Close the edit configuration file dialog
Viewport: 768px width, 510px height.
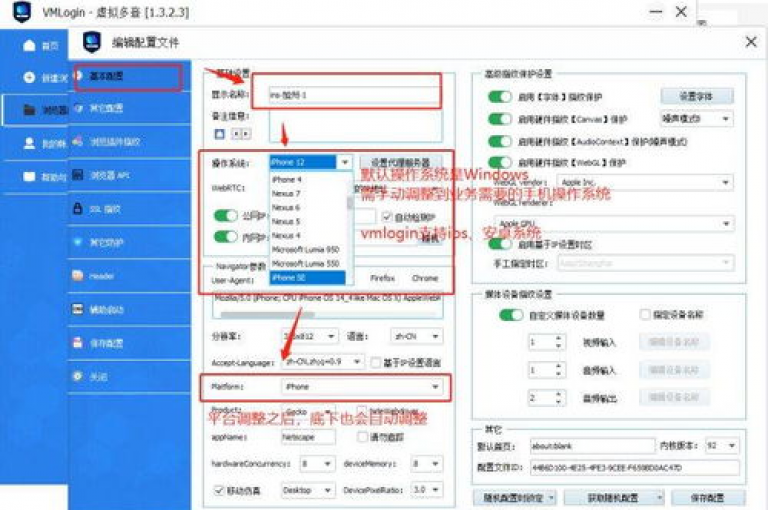[751, 42]
